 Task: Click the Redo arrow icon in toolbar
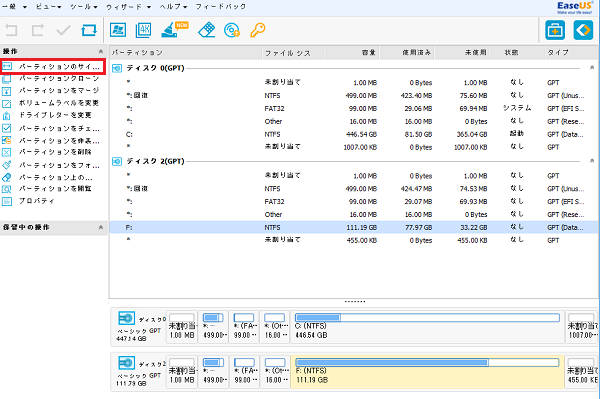point(37,30)
